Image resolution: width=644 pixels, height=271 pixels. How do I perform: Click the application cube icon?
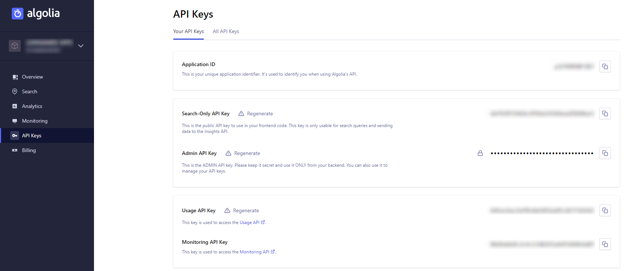(15, 46)
